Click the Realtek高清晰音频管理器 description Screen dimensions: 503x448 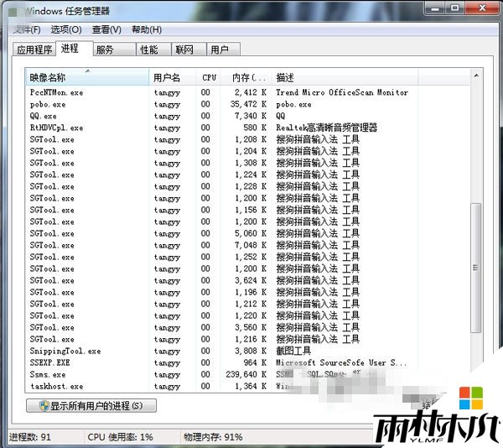coord(327,128)
